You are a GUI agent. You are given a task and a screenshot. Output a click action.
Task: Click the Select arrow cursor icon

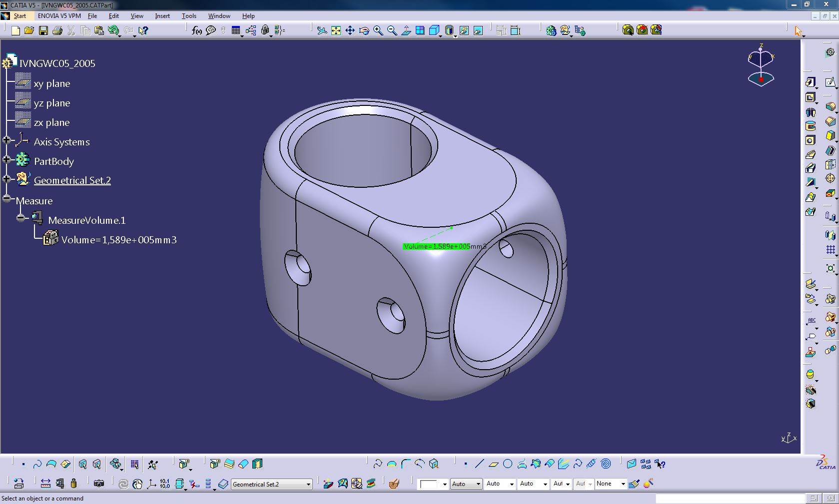pos(798,31)
